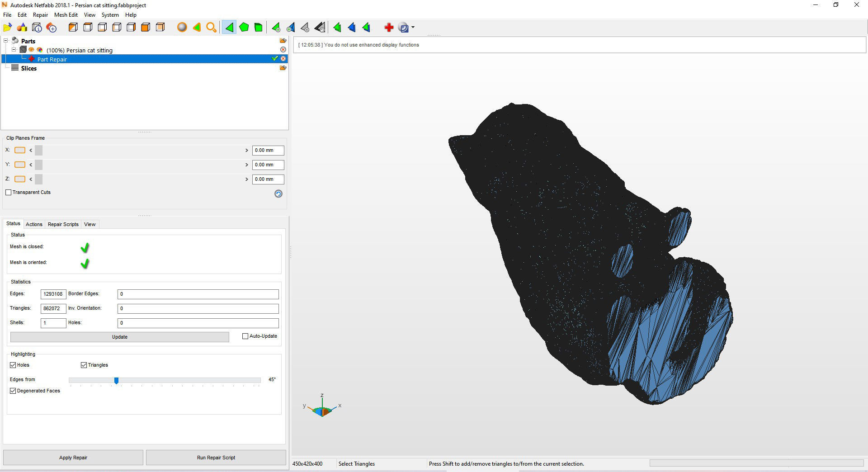868x472 pixels.
Task: Uncheck the Holes highlighting checkbox
Action: click(13, 365)
